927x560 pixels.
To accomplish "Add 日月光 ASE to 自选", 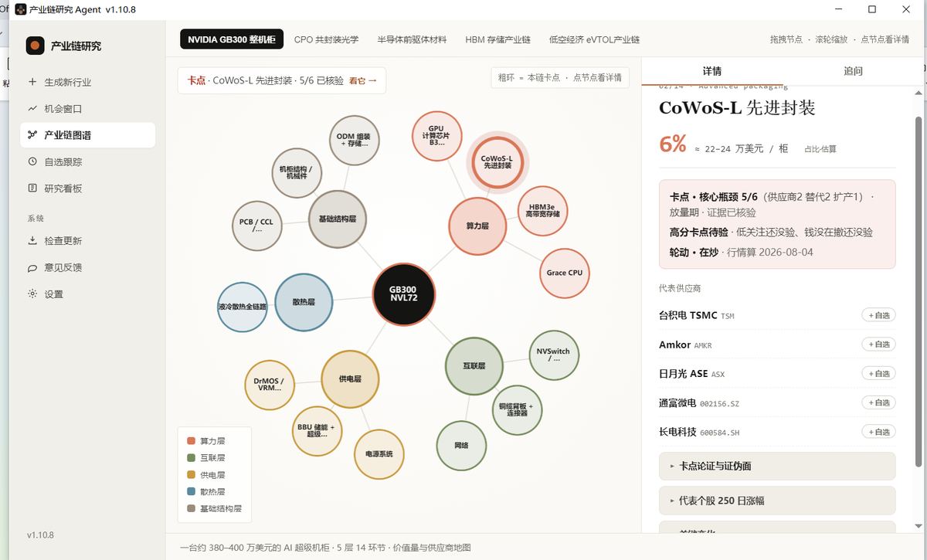I will tap(878, 373).
